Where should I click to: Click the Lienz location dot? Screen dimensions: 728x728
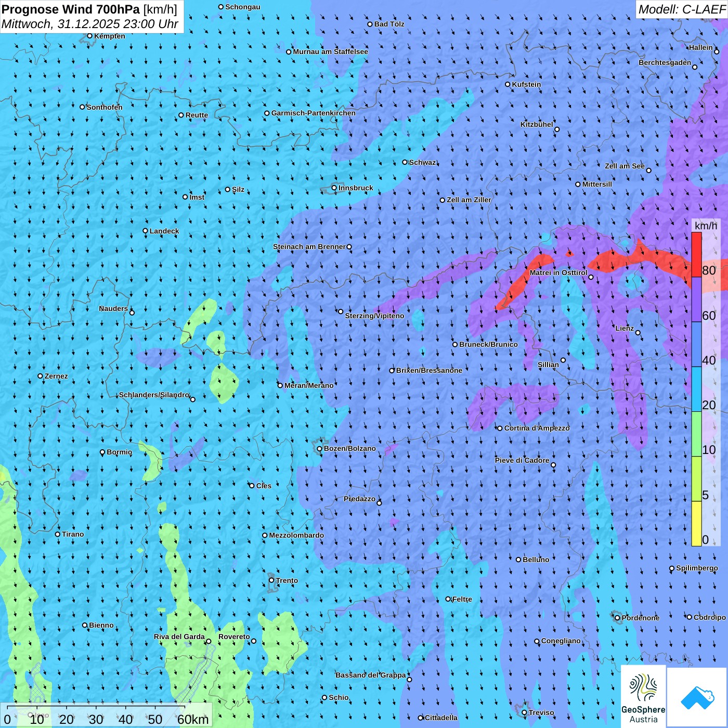[x=638, y=333]
